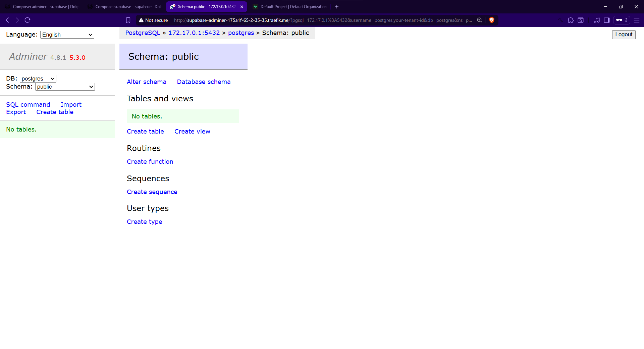644x349 pixels.
Task: Open a new browser tab
Action: click(x=337, y=7)
